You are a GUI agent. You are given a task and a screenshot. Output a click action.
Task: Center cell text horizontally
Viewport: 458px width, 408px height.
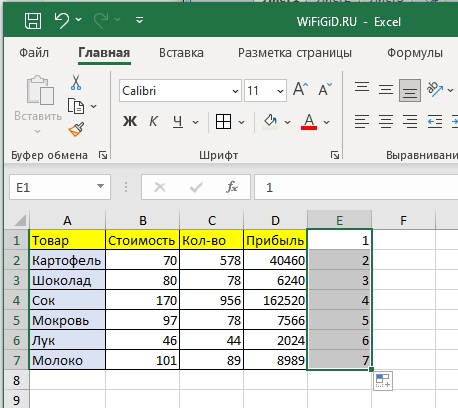pos(386,122)
